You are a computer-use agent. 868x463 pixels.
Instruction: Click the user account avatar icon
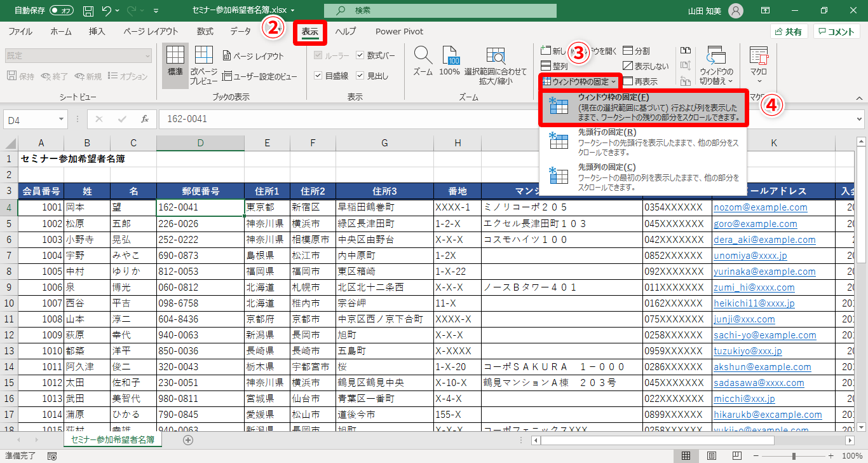click(x=735, y=11)
